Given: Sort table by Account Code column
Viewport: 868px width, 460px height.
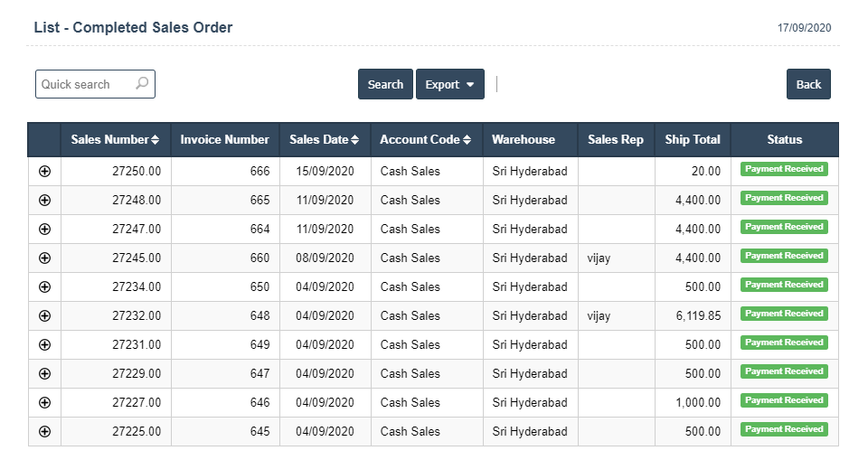Looking at the screenshot, I should point(425,139).
